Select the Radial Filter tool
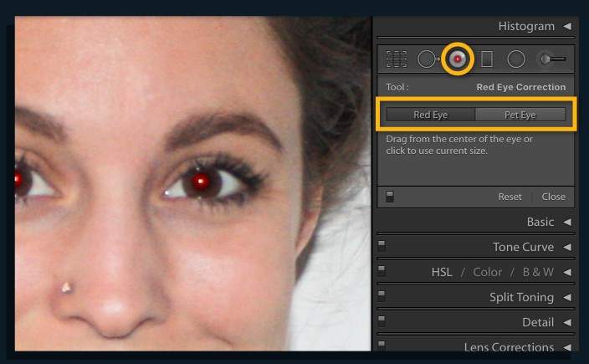 click(515, 59)
